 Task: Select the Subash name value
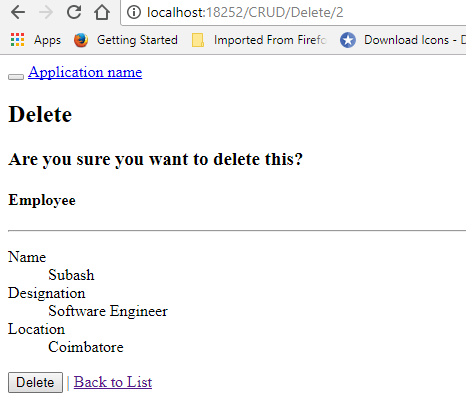click(71, 275)
